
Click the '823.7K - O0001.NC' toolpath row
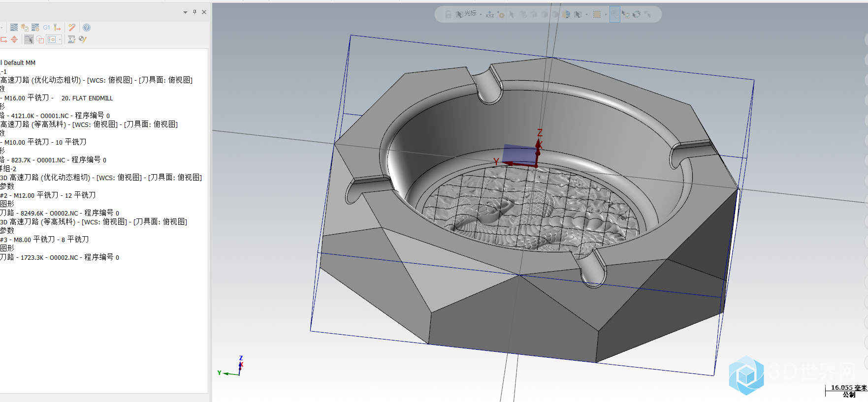tap(53, 160)
